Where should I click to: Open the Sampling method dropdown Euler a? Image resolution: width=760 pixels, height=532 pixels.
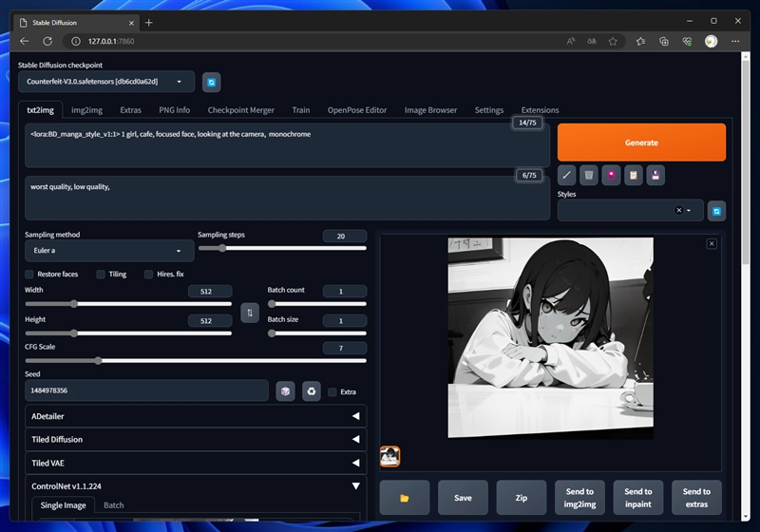tap(109, 251)
